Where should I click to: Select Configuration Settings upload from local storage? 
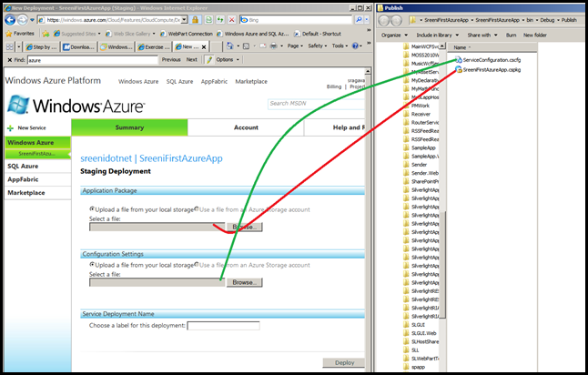(92, 264)
